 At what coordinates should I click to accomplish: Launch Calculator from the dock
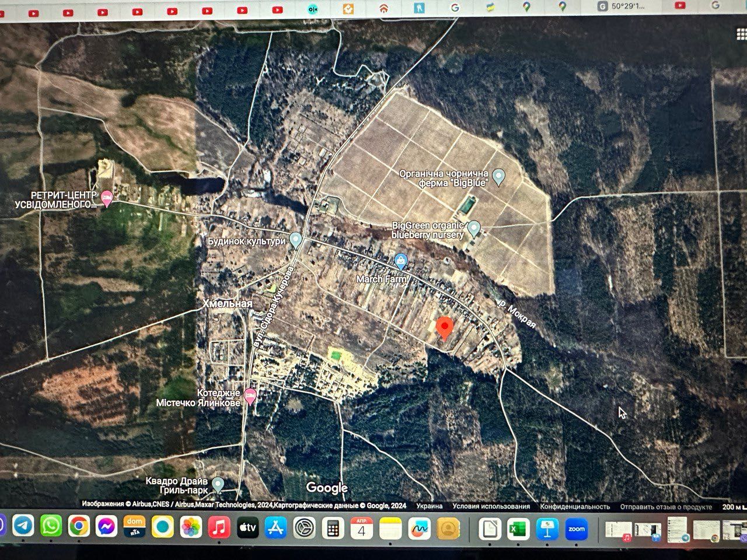tap(333, 528)
